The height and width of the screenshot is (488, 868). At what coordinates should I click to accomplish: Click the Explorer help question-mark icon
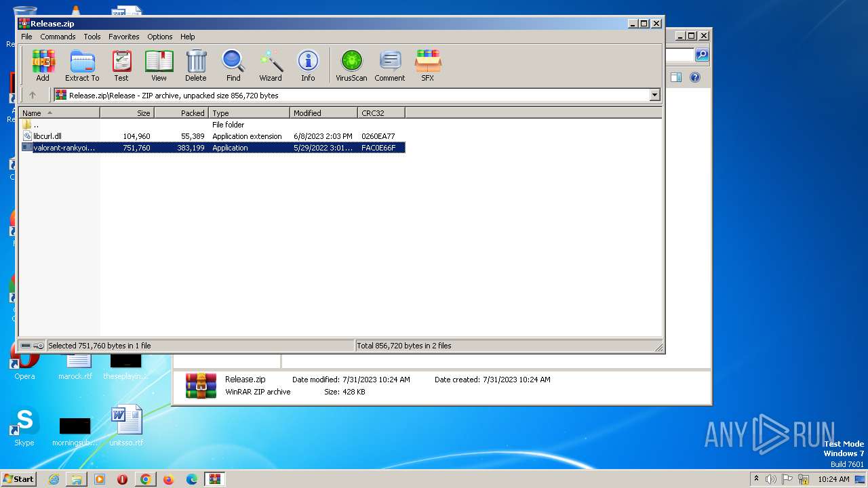click(x=694, y=77)
